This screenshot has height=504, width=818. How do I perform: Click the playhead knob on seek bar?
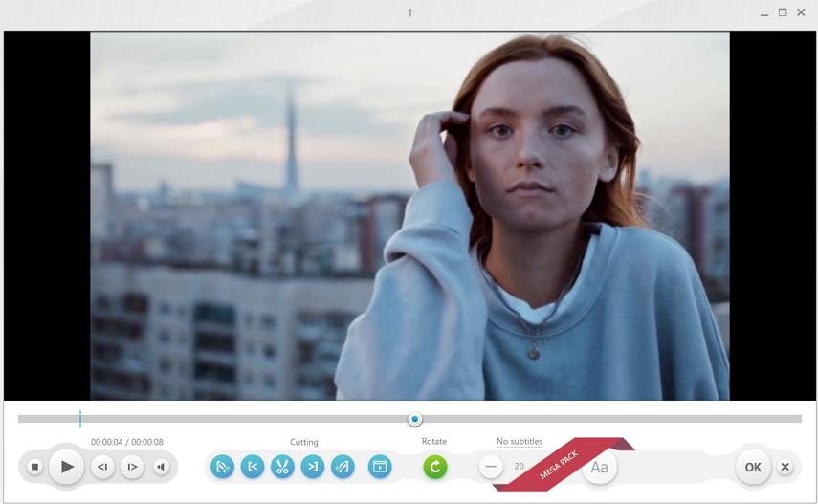[414, 419]
